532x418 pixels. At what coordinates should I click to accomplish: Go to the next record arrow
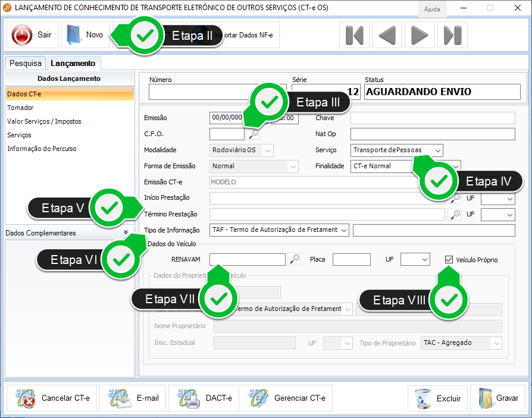[x=420, y=35]
